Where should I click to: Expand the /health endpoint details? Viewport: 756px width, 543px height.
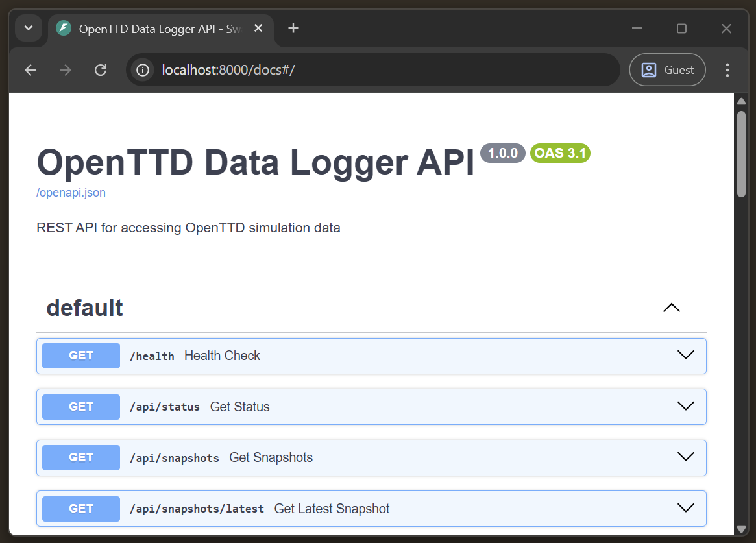[685, 355]
